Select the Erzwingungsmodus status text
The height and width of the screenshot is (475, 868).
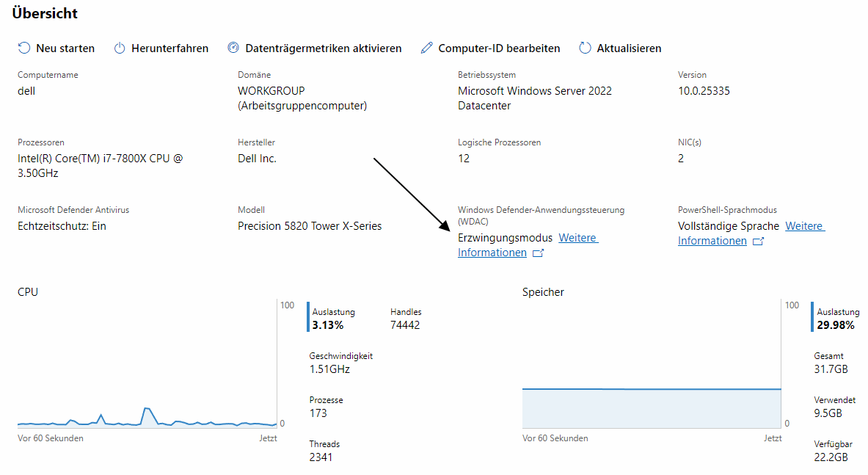[507, 237]
